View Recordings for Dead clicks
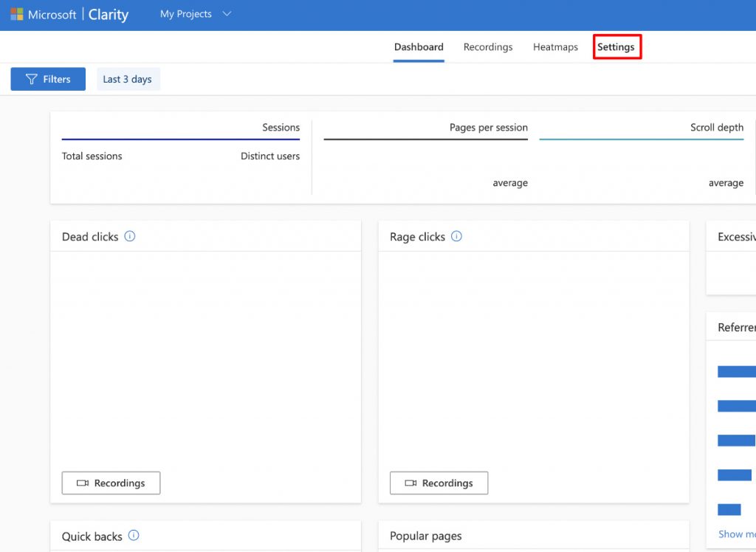This screenshot has width=756, height=552. 111,483
